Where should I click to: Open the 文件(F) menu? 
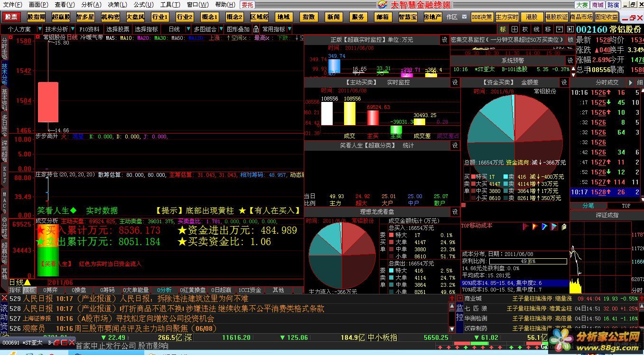[x=13, y=5]
